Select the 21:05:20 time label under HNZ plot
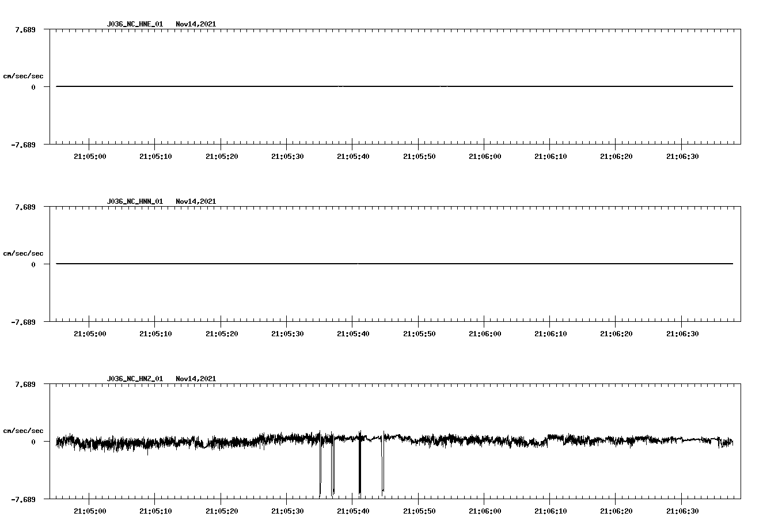The height and width of the screenshot is (532, 782). (222, 511)
